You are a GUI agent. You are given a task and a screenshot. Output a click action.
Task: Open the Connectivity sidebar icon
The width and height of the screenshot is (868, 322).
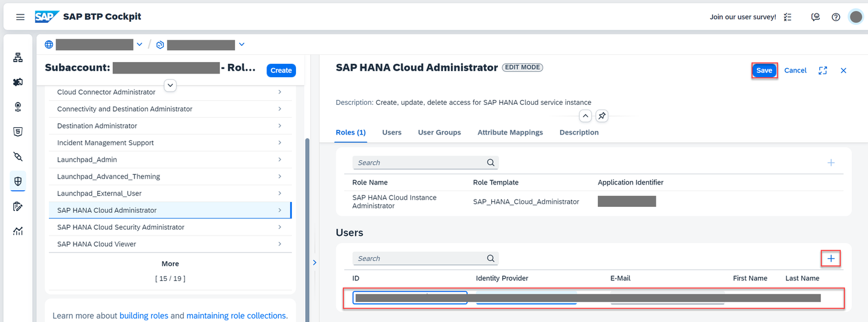(x=18, y=157)
